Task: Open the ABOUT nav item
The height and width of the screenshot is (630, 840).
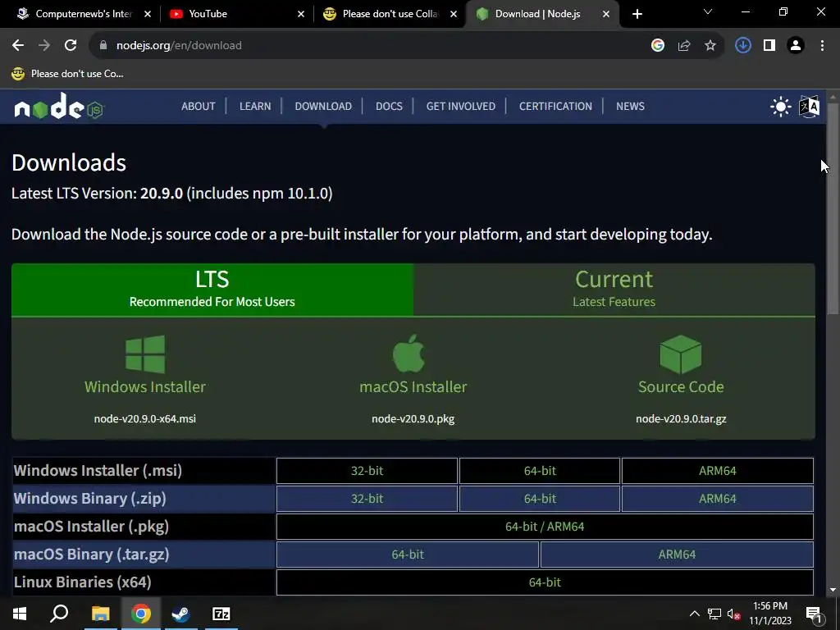Action: pyautogui.click(x=199, y=106)
